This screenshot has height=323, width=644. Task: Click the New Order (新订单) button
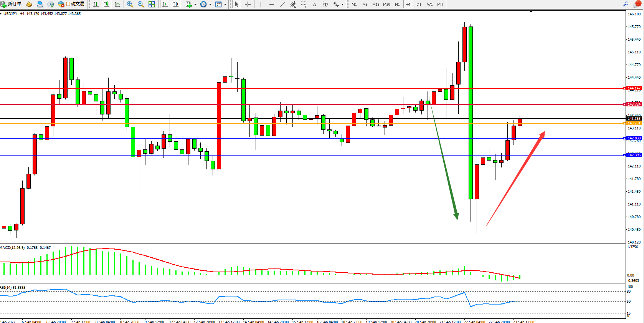11,4
